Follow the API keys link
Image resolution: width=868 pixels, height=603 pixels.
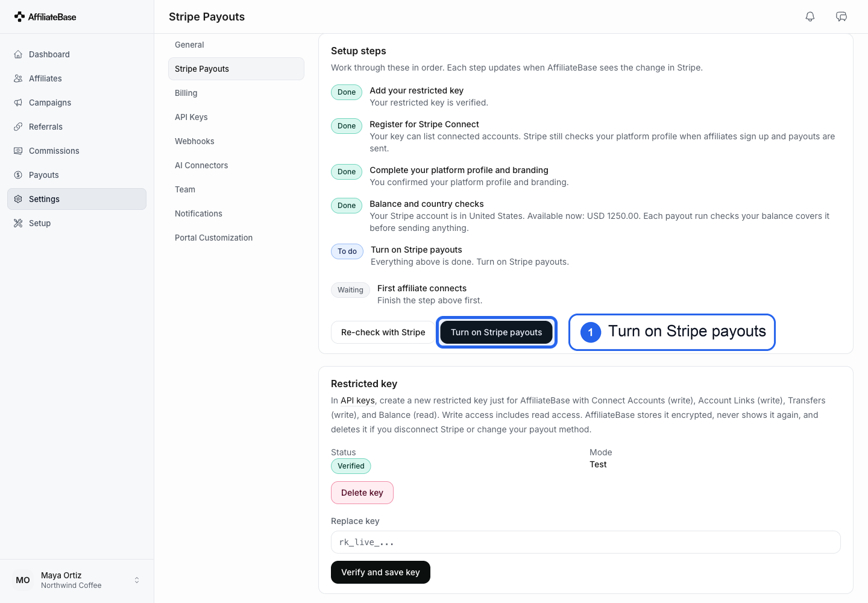pyautogui.click(x=357, y=400)
